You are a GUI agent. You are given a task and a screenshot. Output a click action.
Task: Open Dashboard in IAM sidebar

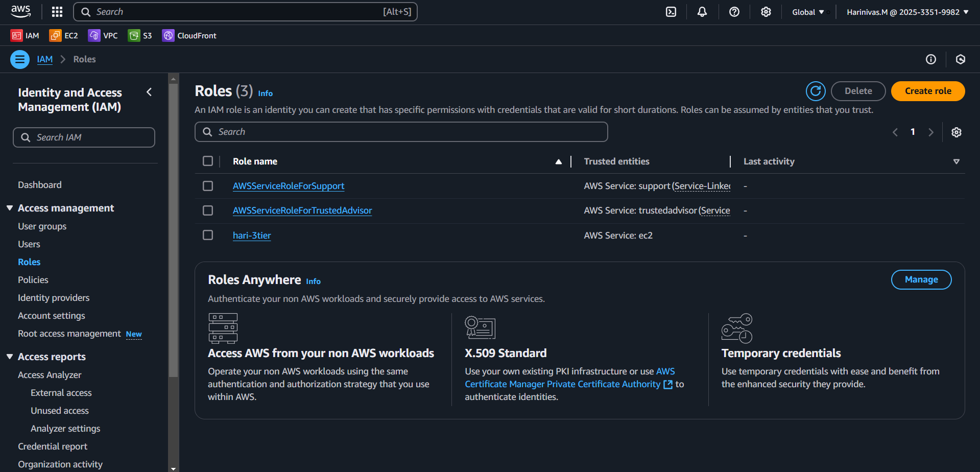click(x=40, y=185)
